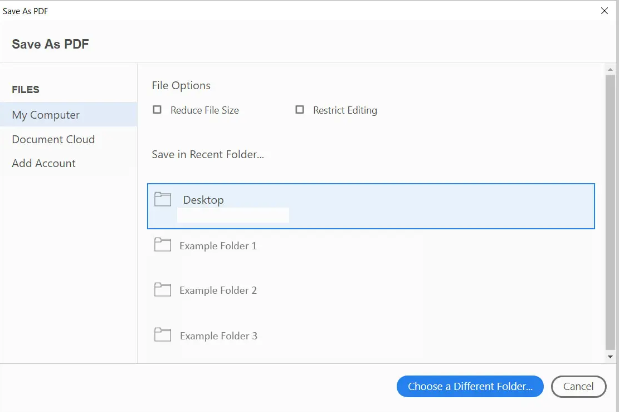Tick the Restrict Editing checkbox

(300, 110)
